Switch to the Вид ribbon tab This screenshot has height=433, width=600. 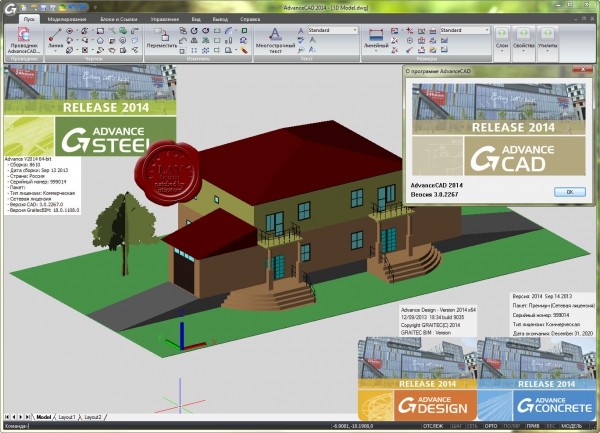pos(196,19)
